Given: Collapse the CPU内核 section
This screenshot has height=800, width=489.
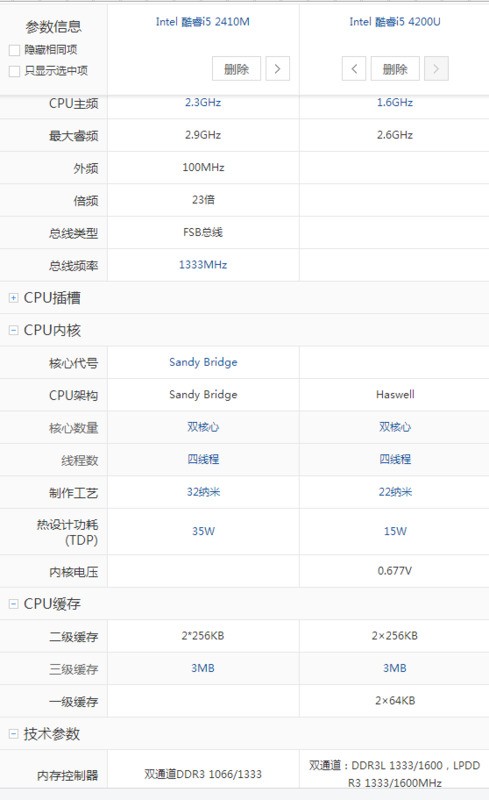Looking at the screenshot, I should (13, 330).
